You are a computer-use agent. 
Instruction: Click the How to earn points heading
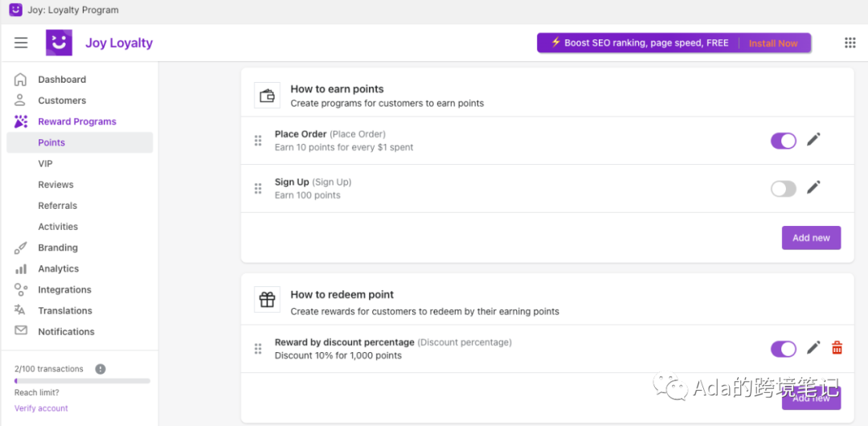(337, 89)
